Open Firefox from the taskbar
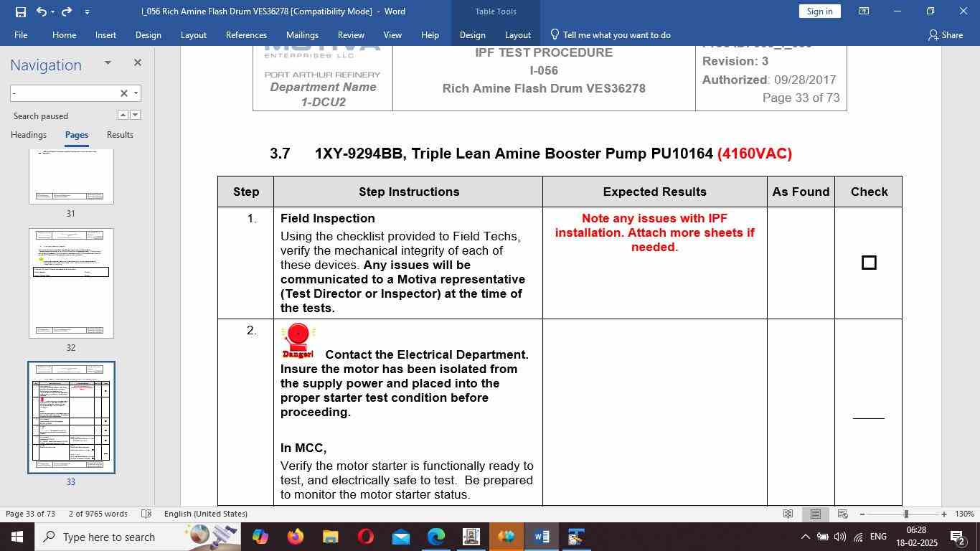 click(x=295, y=537)
